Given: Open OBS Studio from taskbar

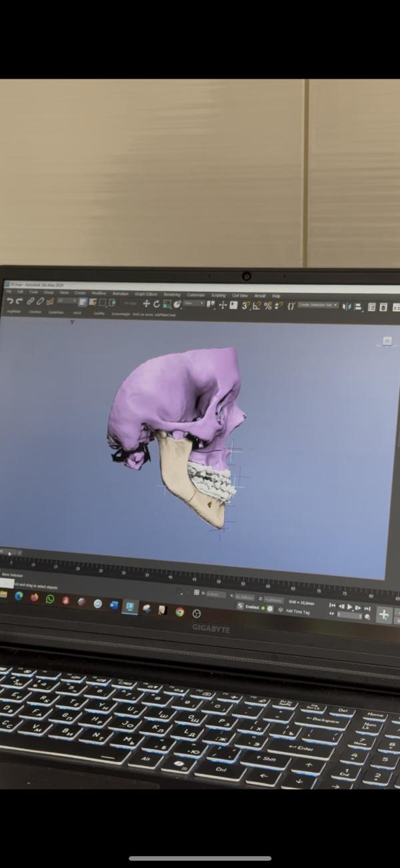Looking at the screenshot, I should point(196,613).
